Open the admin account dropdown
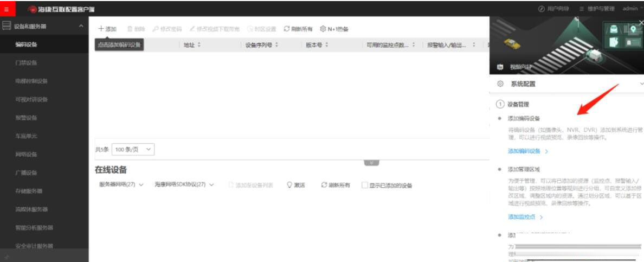 click(x=632, y=9)
